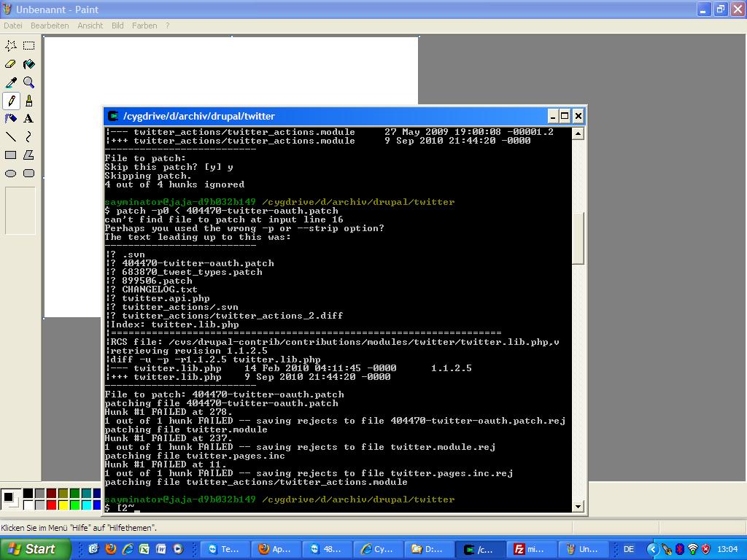Open the Bild menu
The image size is (747, 560).
(117, 26)
